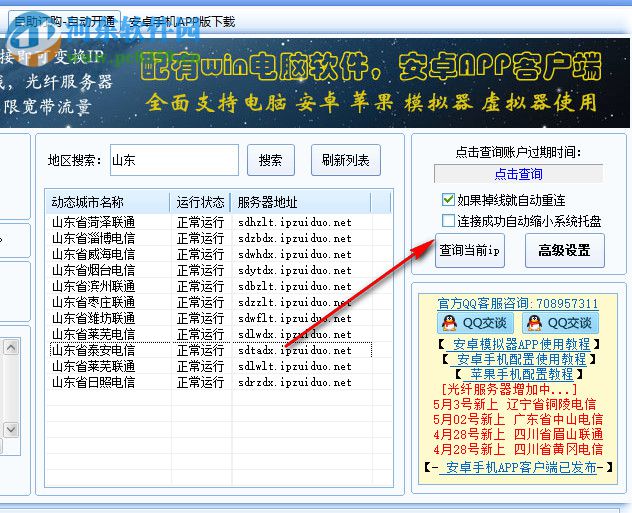The image size is (632, 513).
Task: Click the 刷新列表 button
Action: (345, 160)
